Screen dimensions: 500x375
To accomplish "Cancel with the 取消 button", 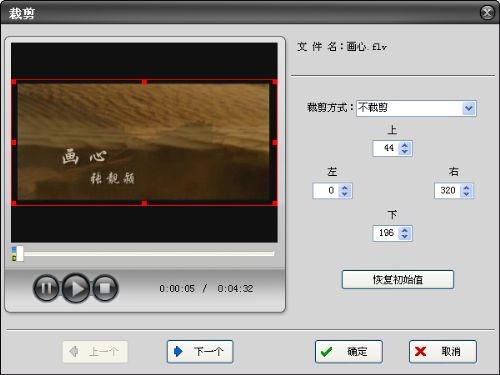I will (x=443, y=351).
